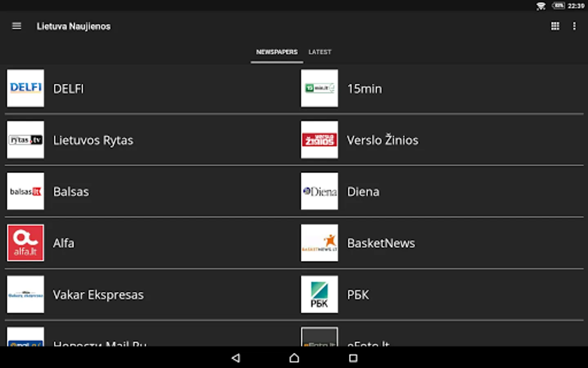Open Diena newspaper name
Viewport: 588px width, 368px height.
(x=363, y=192)
